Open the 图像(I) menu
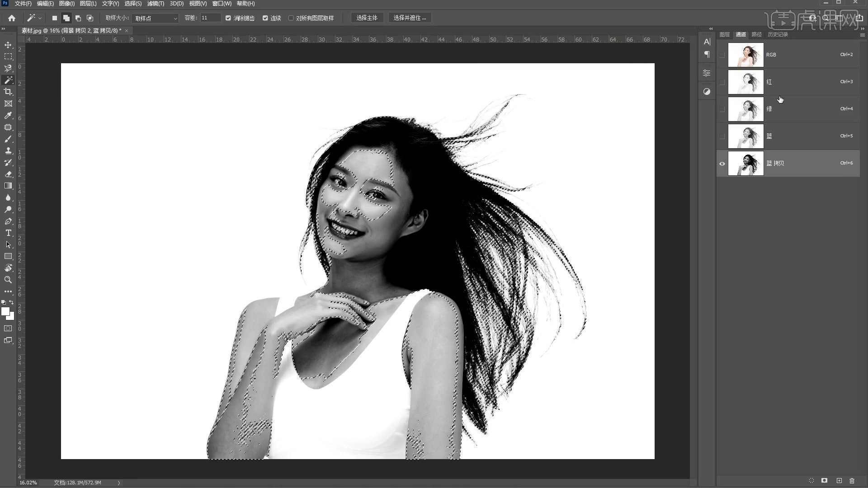Screen dimensions: 868x488 67,4
